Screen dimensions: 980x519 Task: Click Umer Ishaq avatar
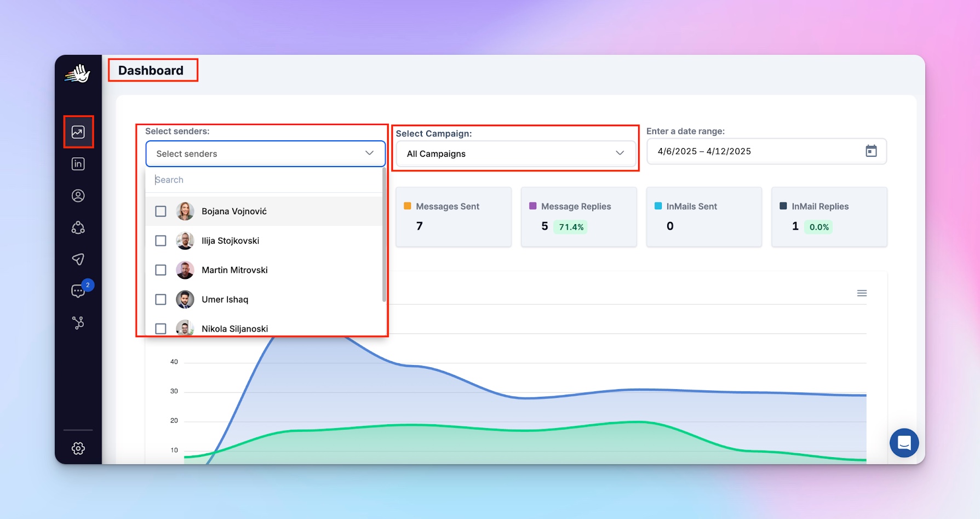[x=185, y=300]
